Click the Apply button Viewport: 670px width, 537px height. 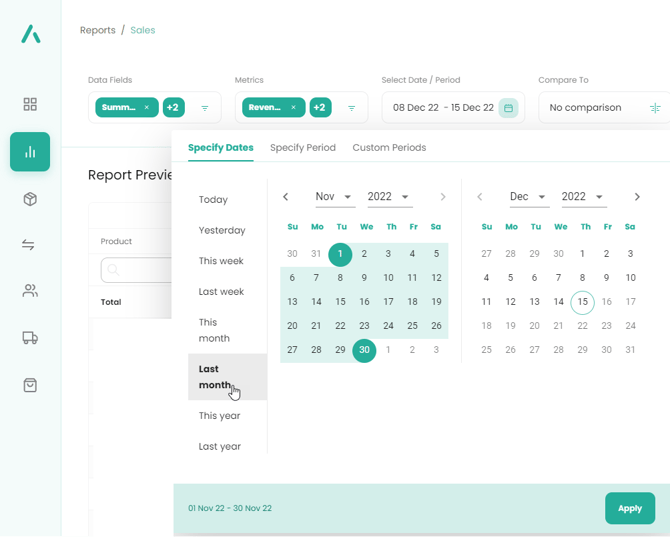pos(629,508)
